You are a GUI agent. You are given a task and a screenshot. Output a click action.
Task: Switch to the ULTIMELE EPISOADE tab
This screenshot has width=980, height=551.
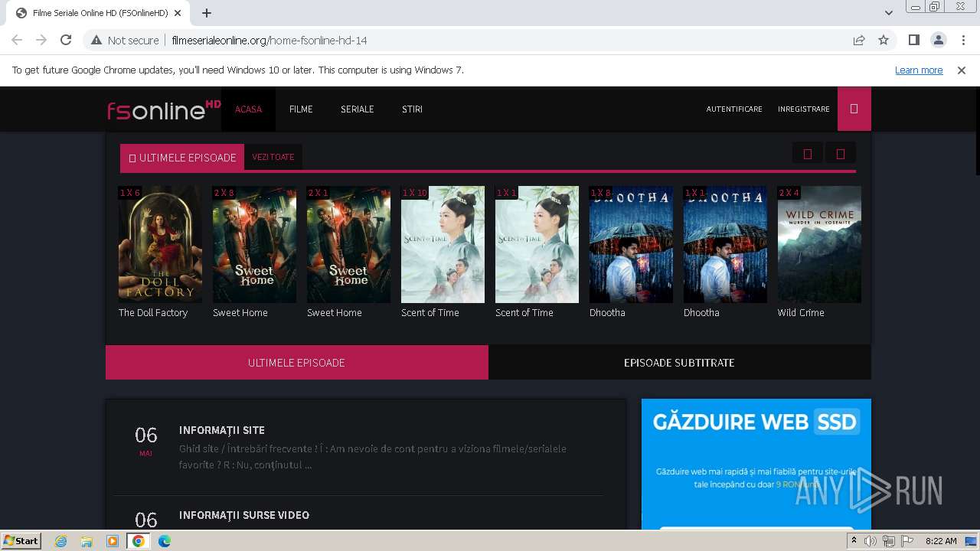click(297, 362)
